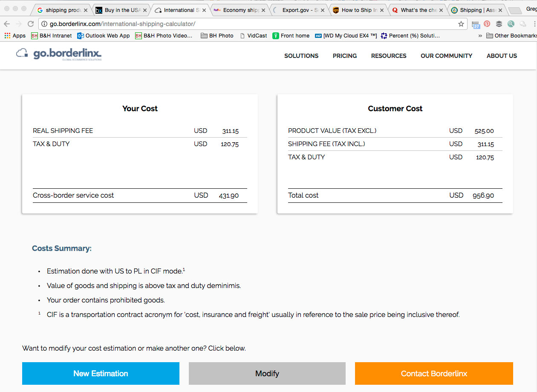537x392 pixels.
Task: Bookmark page with the star icon
Action: (461, 24)
